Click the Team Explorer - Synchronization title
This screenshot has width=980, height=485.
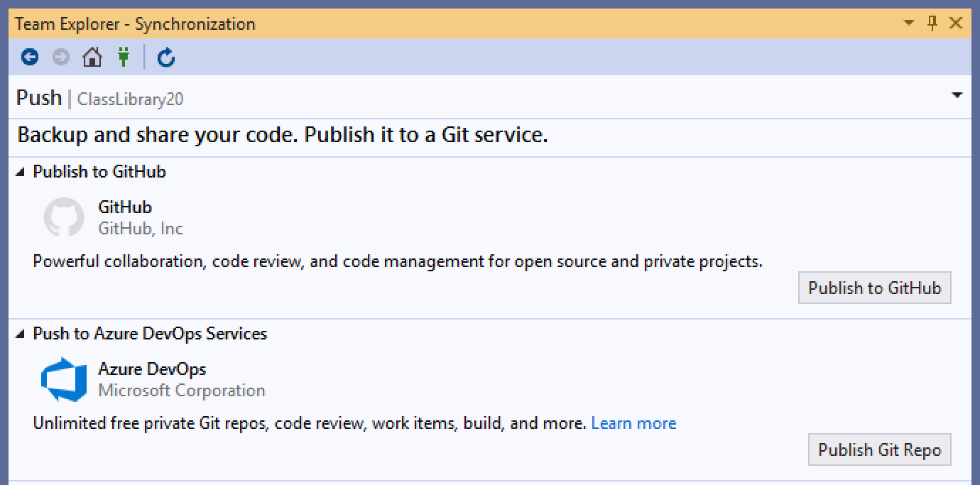tap(135, 23)
